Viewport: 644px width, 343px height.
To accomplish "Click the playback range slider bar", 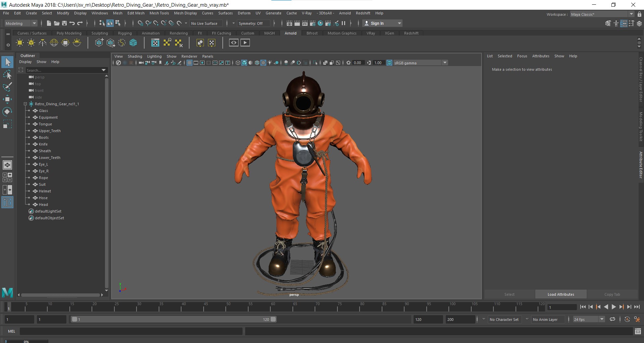I will tap(174, 320).
